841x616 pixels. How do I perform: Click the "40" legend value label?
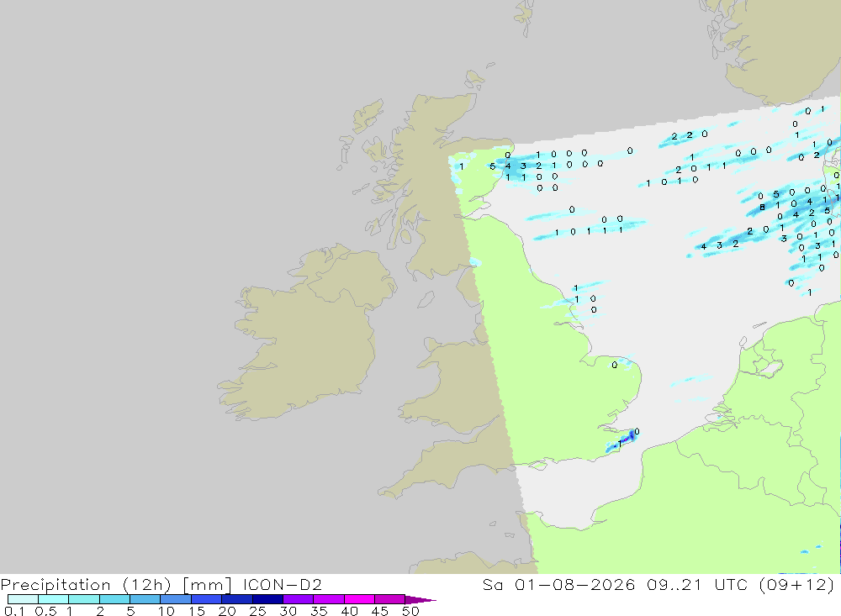coord(349,611)
